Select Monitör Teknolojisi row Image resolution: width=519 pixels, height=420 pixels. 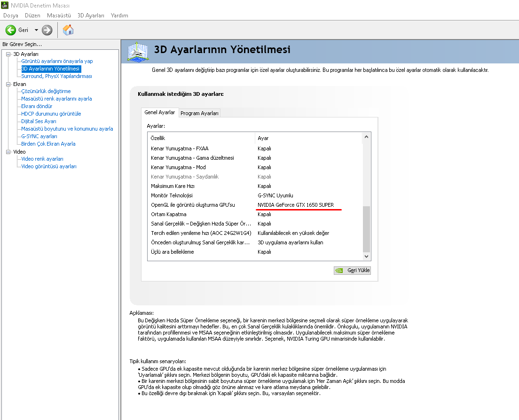click(255, 196)
